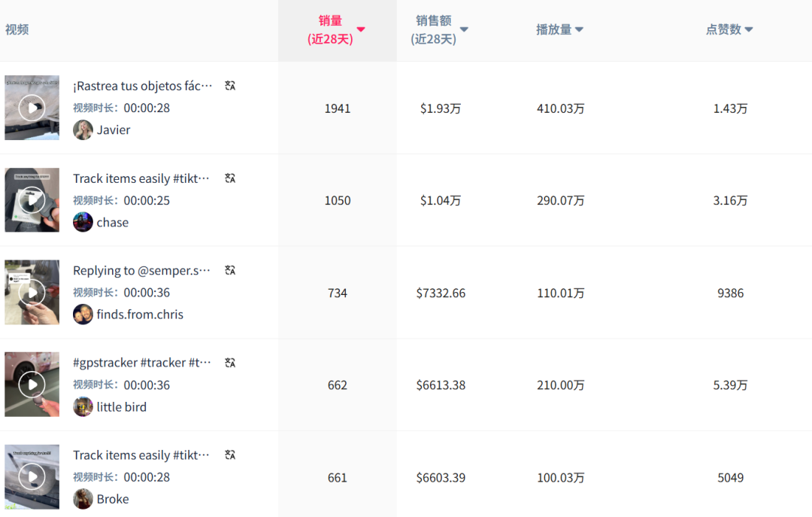Click translate icon beside #gpstracker video title
This screenshot has width=812, height=517.
tap(230, 363)
